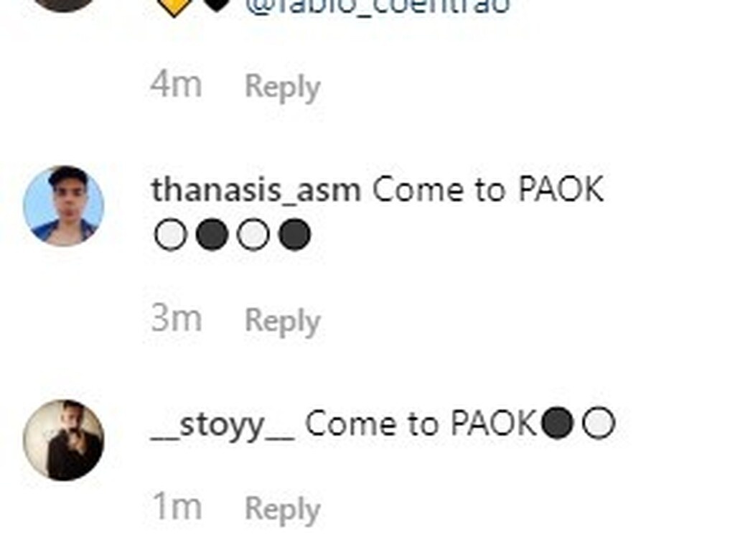Click first white circle emoji under thanasis_asm
Viewport: 735px width, 560px height.
171,235
